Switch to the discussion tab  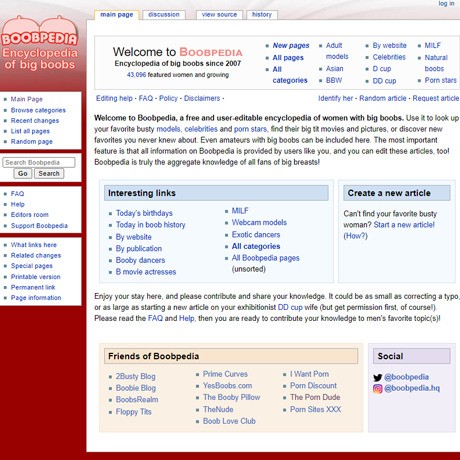coord(164,15)
